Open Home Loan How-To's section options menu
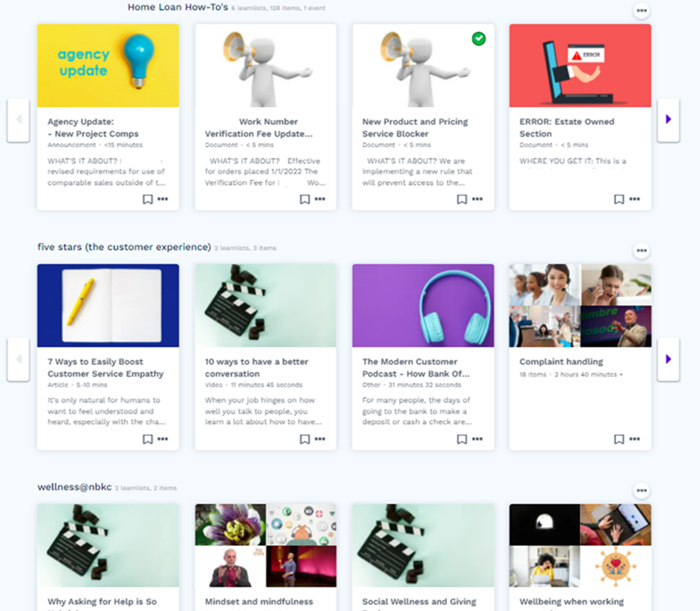This screenshot has height=611, width=700. (x=642, y=11)
